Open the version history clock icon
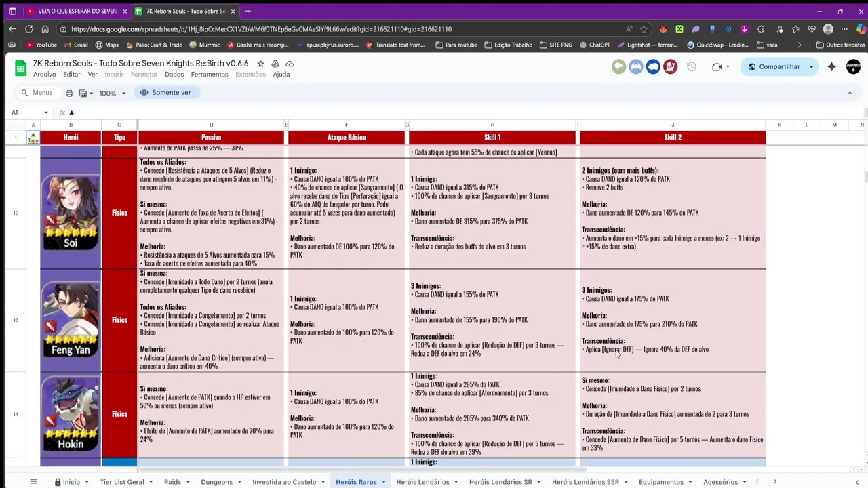This screenshot has width=868, height=488. 692,66
